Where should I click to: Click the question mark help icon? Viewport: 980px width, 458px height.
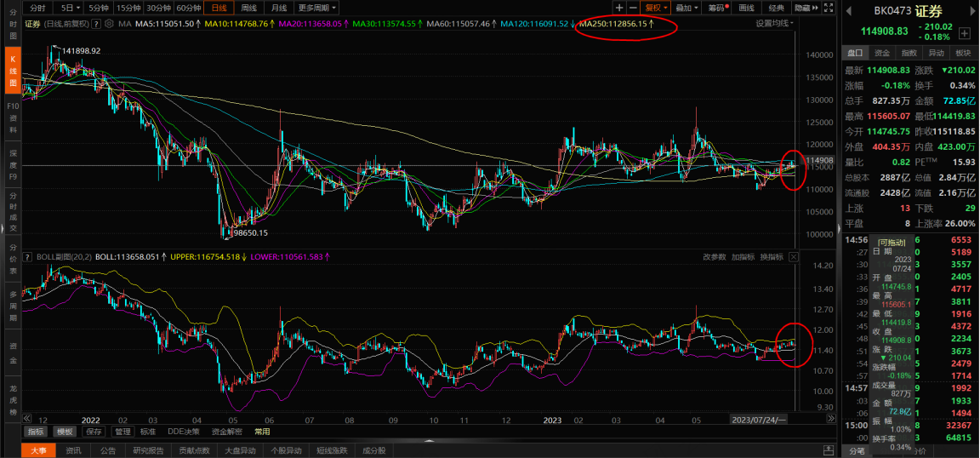coord(96,24)
